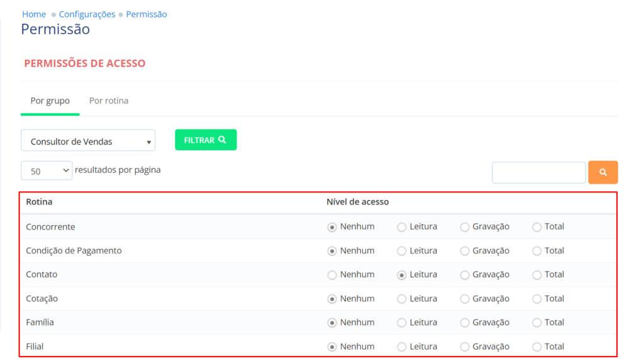Select Nenhum for Família
This screenshot has width=644, height=359.
click(x=332, y=323)
